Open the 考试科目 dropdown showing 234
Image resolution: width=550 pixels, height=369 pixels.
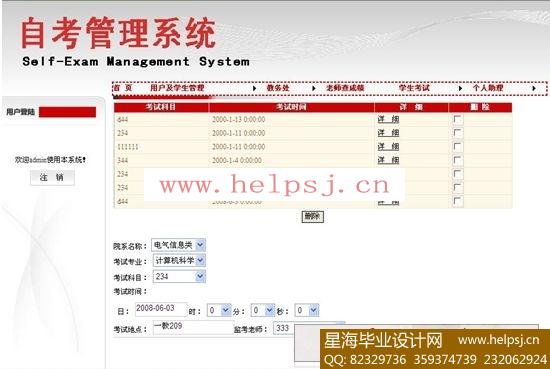(179, 276)
